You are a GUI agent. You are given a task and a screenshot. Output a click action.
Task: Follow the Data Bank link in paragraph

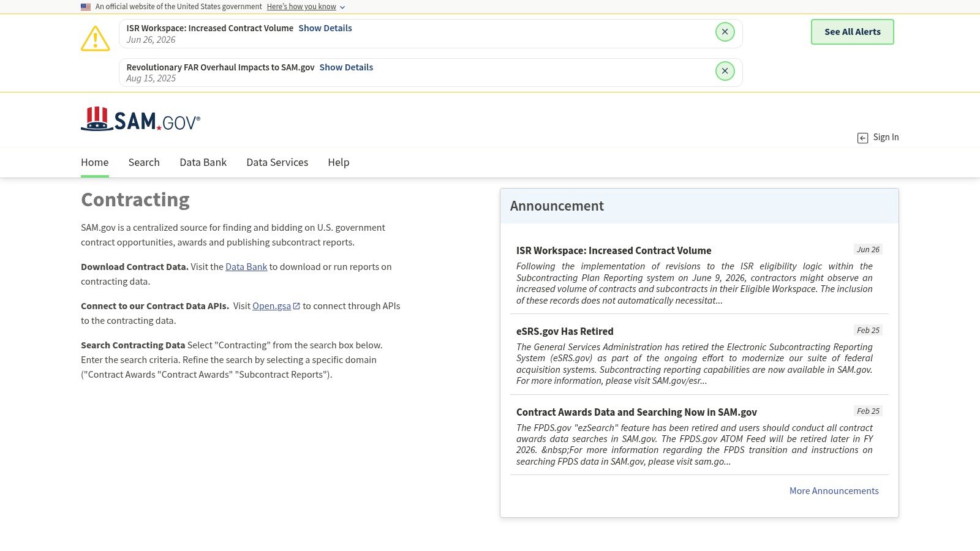[x=246, y=267]
